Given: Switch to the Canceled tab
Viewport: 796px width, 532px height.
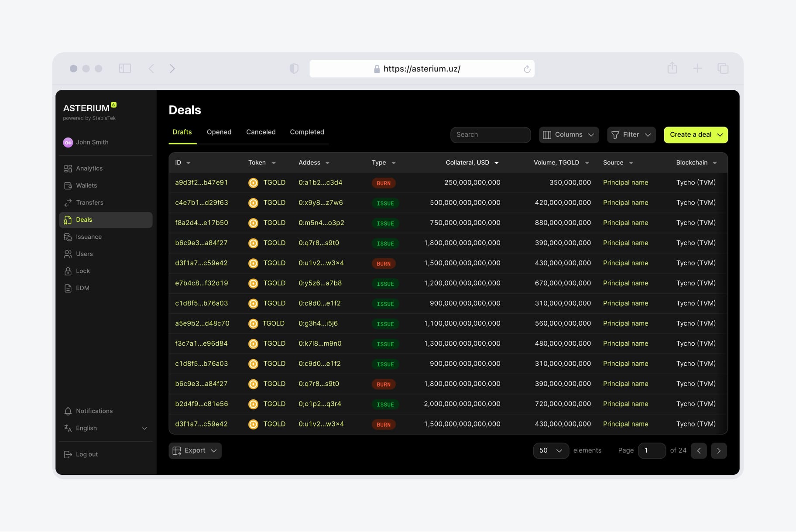Looking at the screenshot, I should 261,132.
